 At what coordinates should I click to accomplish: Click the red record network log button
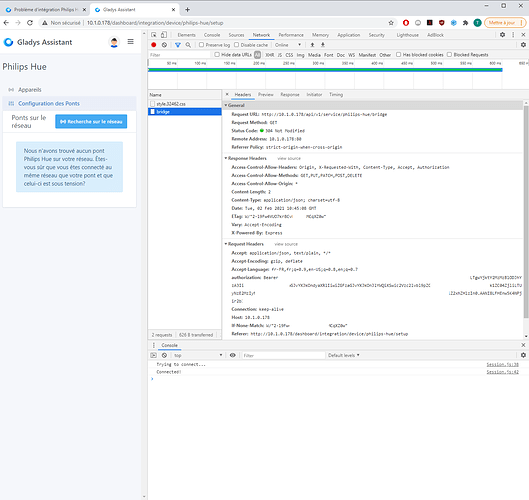click(x=154, y=45)
